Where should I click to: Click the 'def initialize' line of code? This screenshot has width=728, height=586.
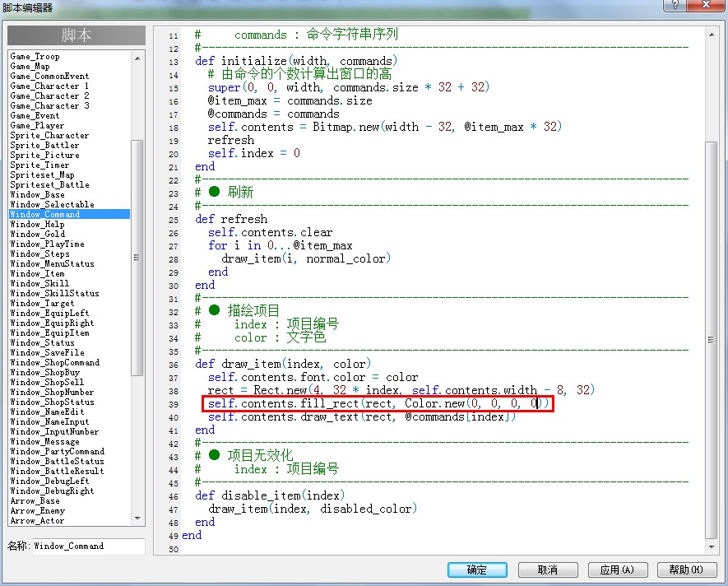(x=296, y=61)
